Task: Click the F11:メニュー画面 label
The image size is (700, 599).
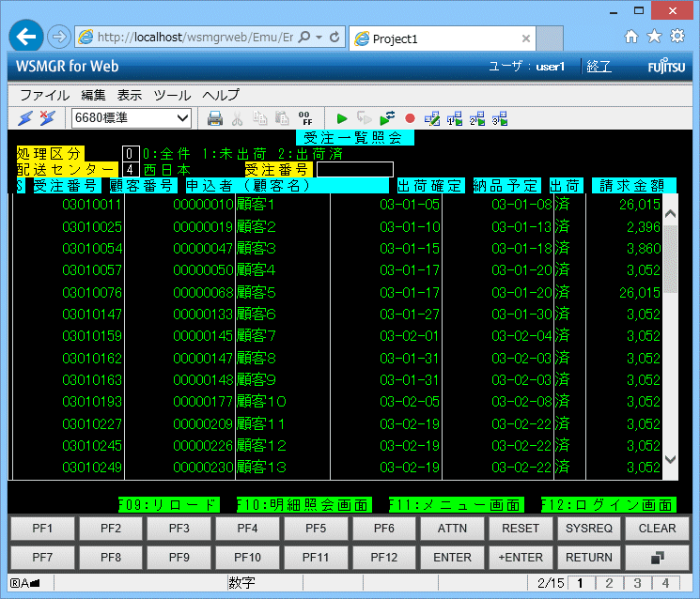Action: tap(457, 505)
